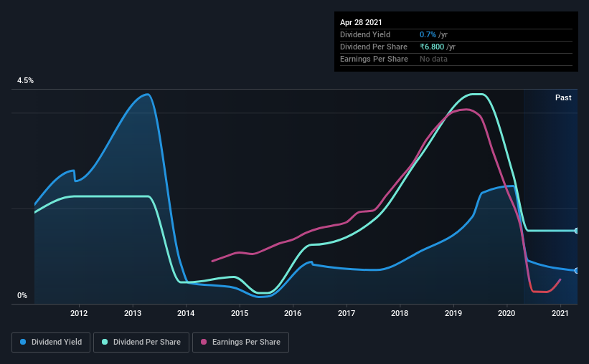The height and width of the screenshot is (364, 589).
Task: Click the pink Earnings Per Share legend dot
Action: (x=204, y=342)
